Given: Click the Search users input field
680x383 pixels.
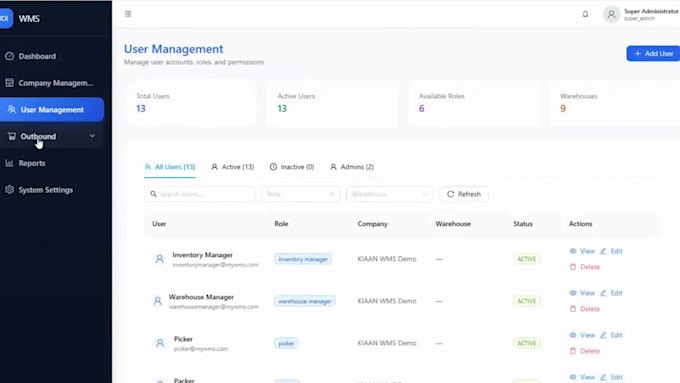Looking at the screenshot, I should [x=200, y=194].
